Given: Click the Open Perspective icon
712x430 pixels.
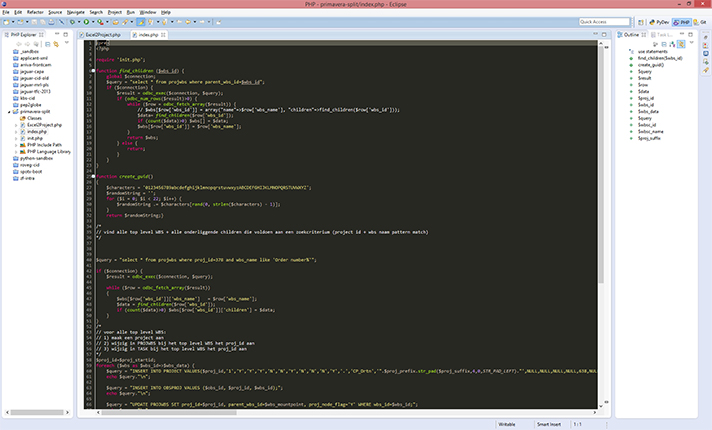Looking at the screenshot, I should click(x=640, y=21).
